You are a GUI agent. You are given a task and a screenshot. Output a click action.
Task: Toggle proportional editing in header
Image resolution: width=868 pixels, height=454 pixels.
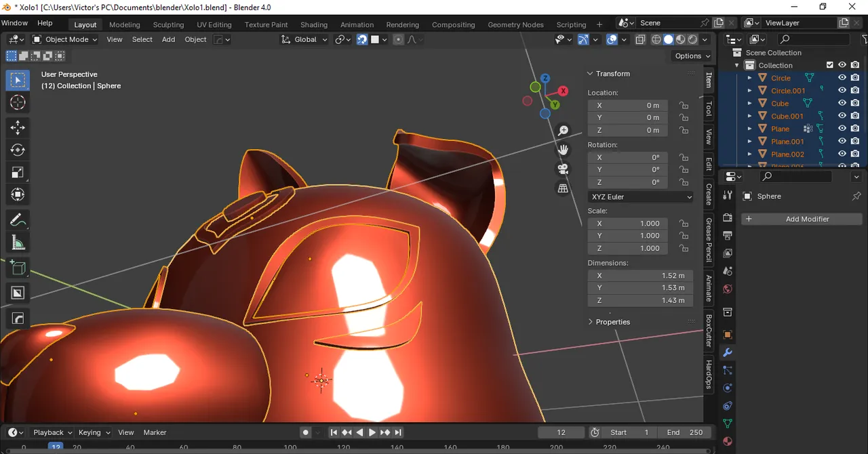point(398,39)
